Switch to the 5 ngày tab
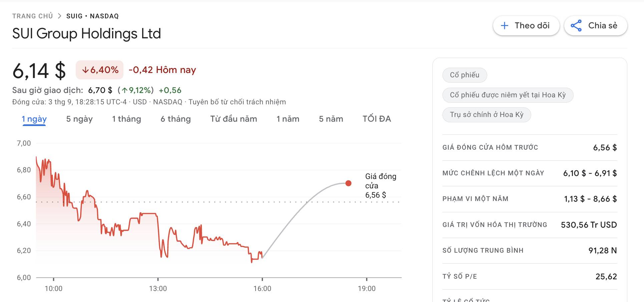Viewport: 644px width, 302px height. click(79, 119)
